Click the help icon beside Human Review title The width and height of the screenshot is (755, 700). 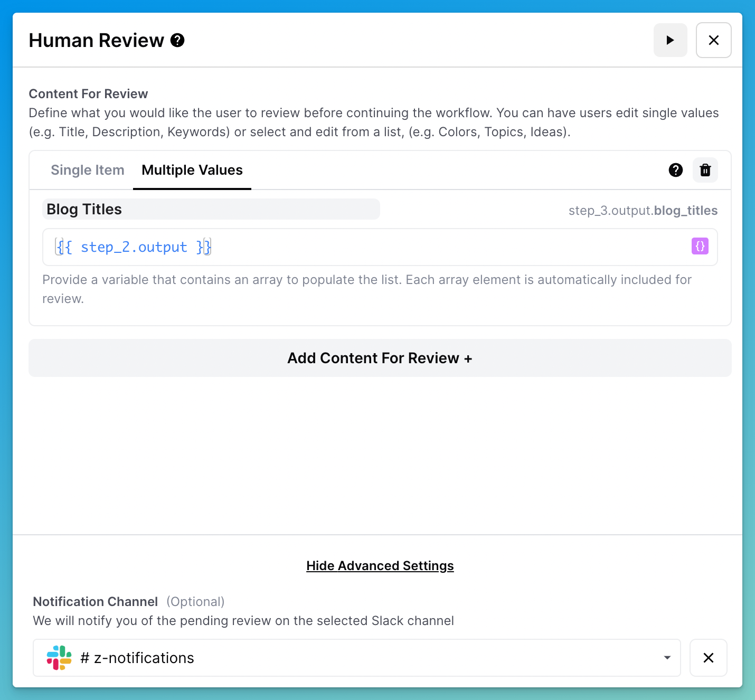(177, 40)
